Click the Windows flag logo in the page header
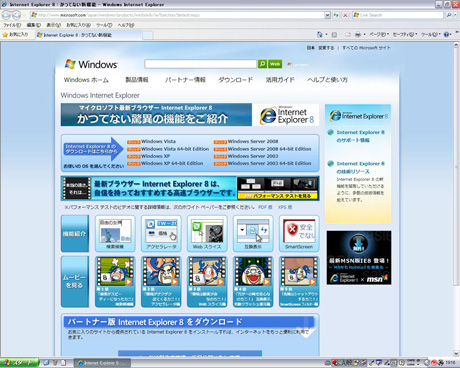This screenshot has height=368, width=460. (70, 64)
